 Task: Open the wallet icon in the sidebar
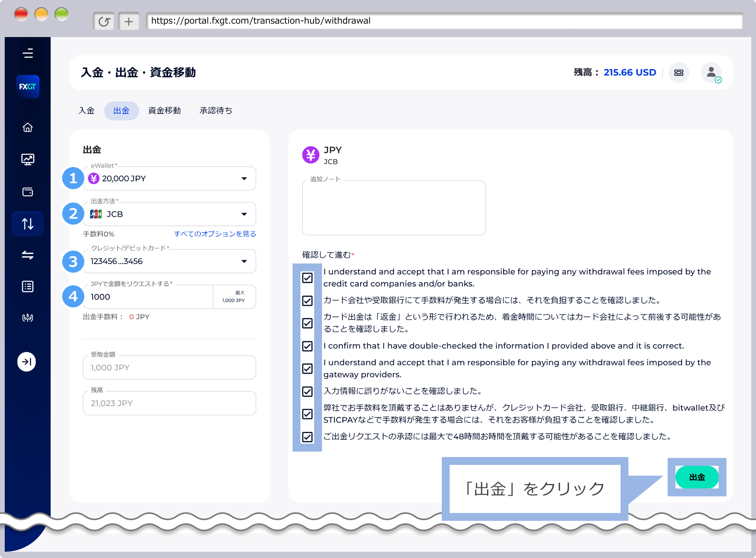(28, 192)
